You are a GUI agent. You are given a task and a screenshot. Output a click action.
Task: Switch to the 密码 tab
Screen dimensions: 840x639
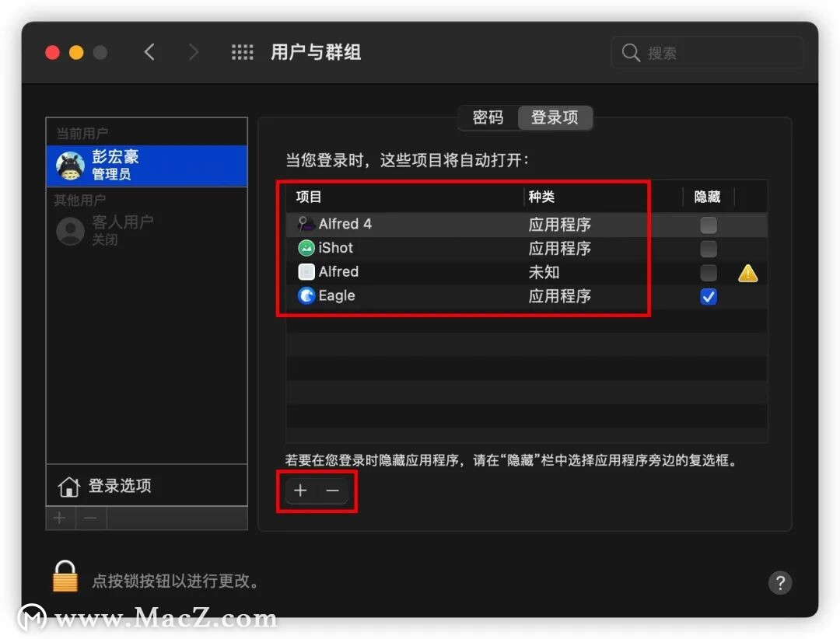click(x=488, y=117)
